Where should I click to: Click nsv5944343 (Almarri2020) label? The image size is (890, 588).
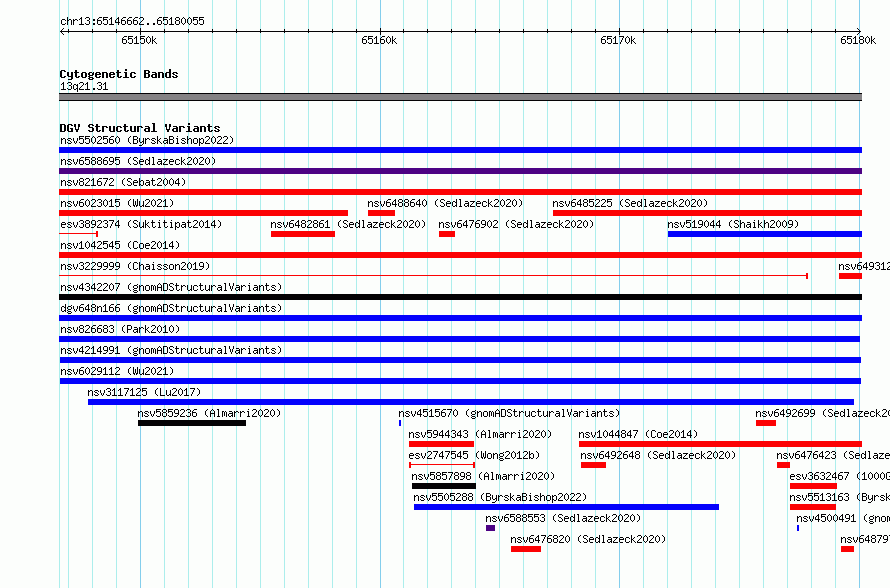[x=480, y=434]
